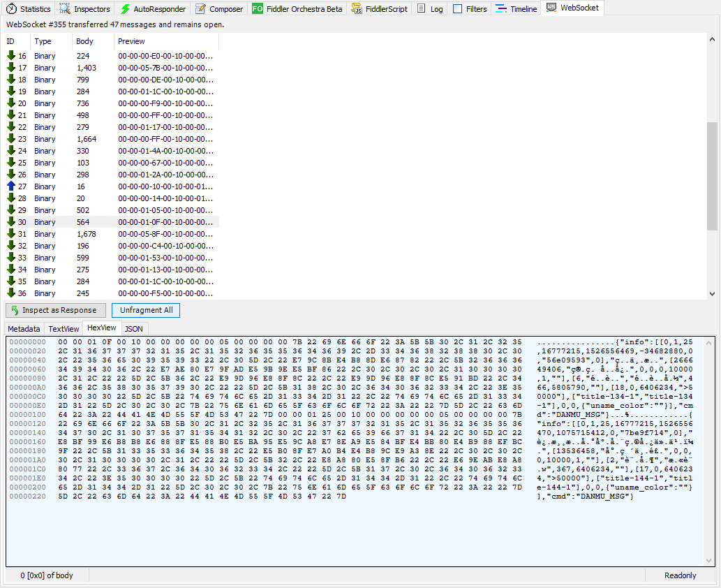The image size is (721, 588).
Task: Open the Statistics tab clock icon
Action: coord(11,9)
